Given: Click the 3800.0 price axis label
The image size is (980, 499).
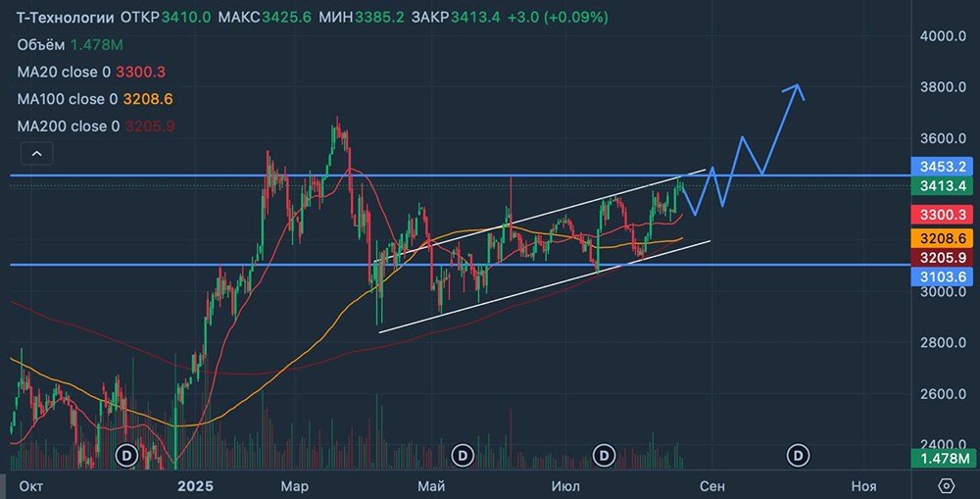Looking at the screenshot, I should (943, 87).
